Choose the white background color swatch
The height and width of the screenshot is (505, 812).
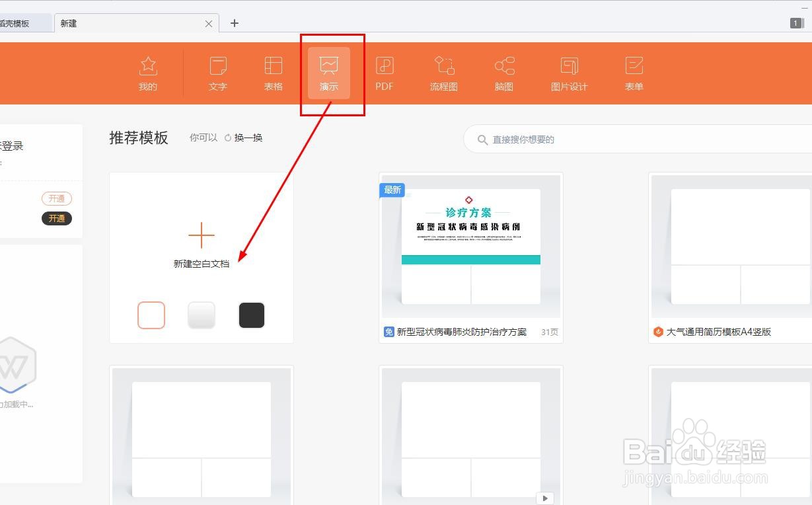tap(151, 315)
